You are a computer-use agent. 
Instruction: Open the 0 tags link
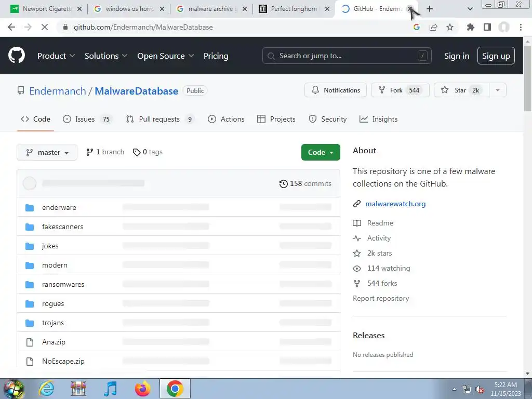148,152
